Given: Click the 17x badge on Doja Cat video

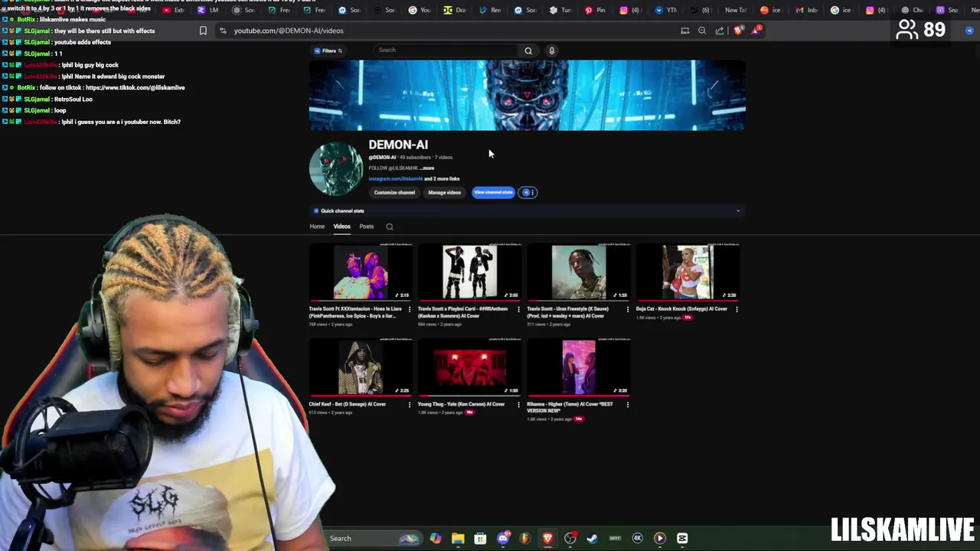Looking at the screenshot, I should [688, 317].
